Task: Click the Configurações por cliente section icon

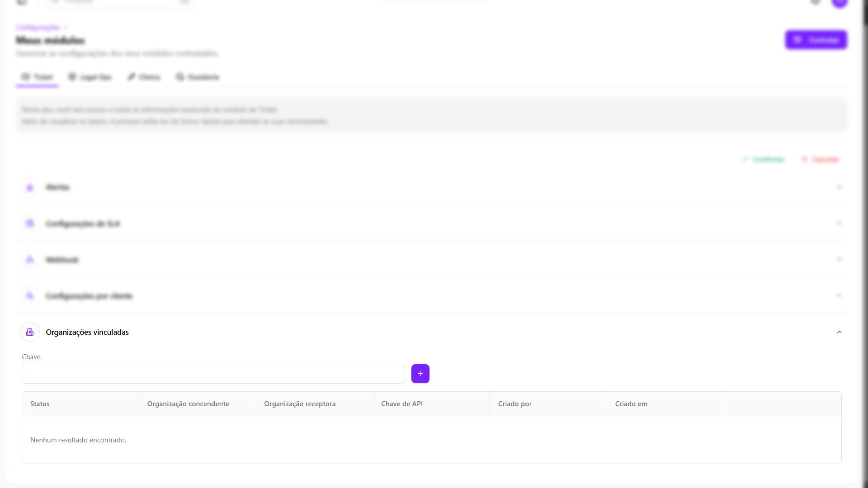Action: click(30, 296)
